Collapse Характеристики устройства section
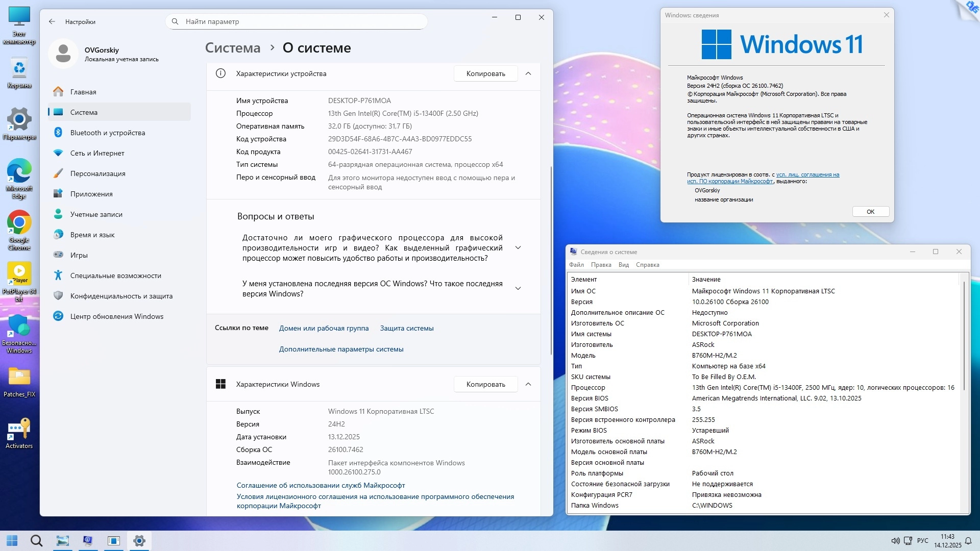This screenshot has height=551, width=980. coord(528,73)
